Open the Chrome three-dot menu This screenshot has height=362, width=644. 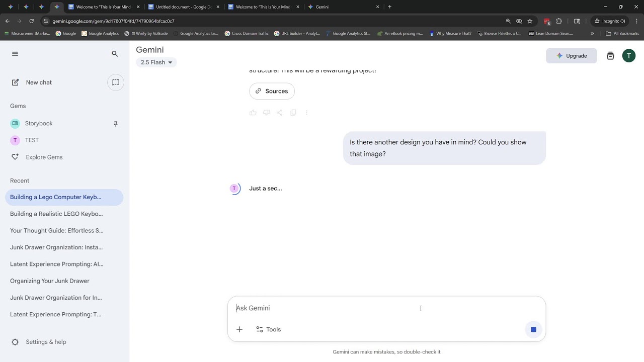click(x=636, y=21)
